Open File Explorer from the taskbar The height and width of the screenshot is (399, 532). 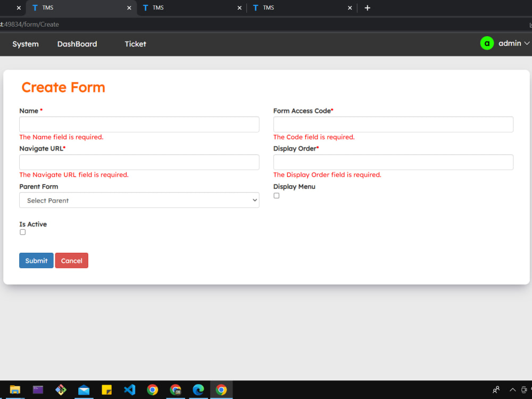[x=15, y=389]
